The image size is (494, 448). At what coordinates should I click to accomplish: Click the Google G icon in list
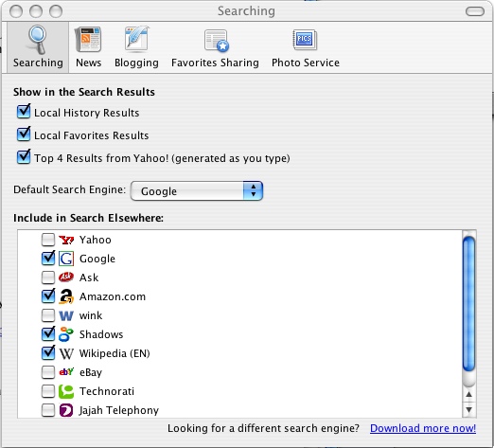click(66, 259)
